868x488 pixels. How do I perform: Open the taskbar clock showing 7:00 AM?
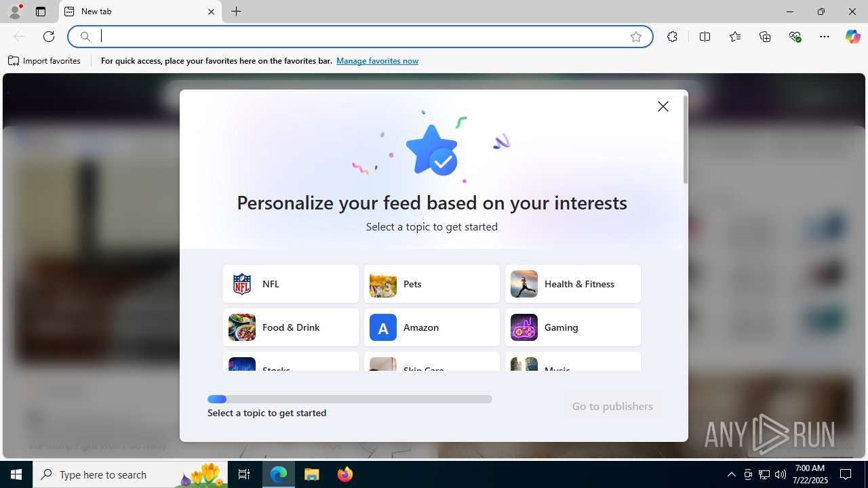(x=810, y=474)
